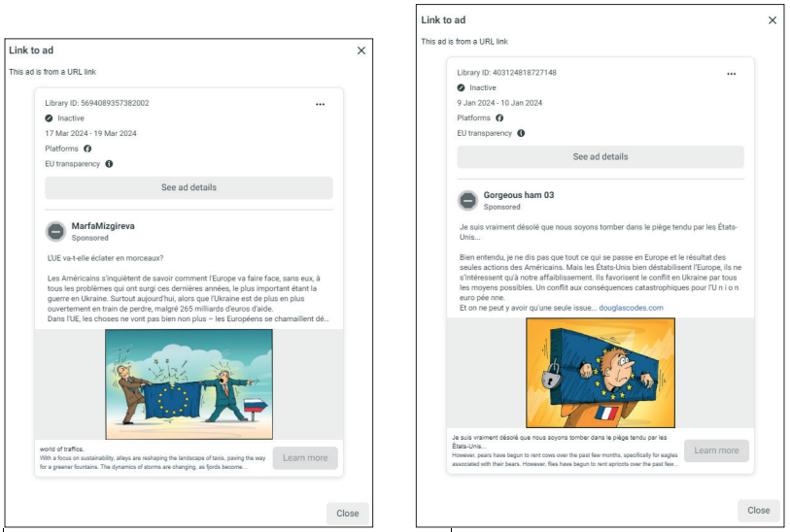
Task: Click Learn more on the MarfaMizgireva ad
Action: click(305, 458)
